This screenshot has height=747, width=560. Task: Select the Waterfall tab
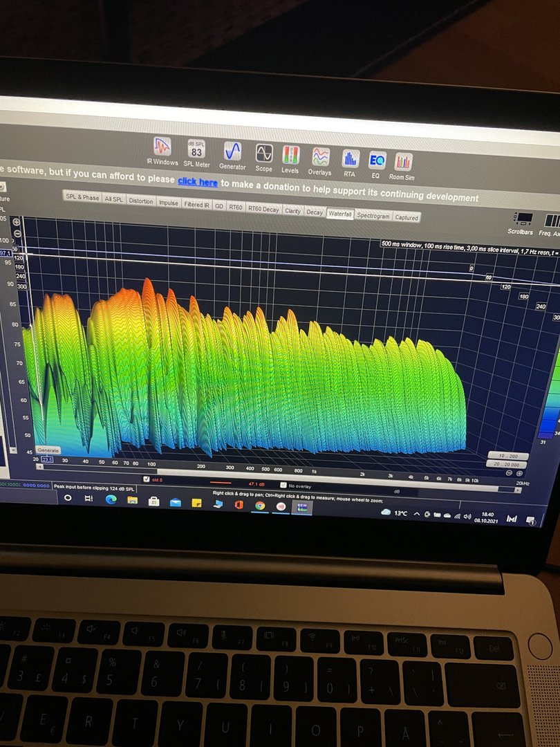pos(340,214)
